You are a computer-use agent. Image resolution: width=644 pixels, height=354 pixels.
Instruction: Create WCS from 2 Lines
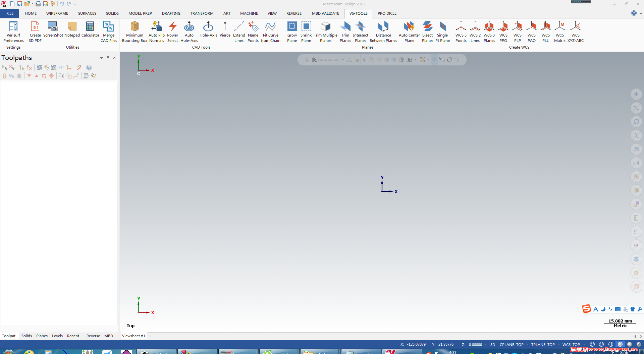475,32
